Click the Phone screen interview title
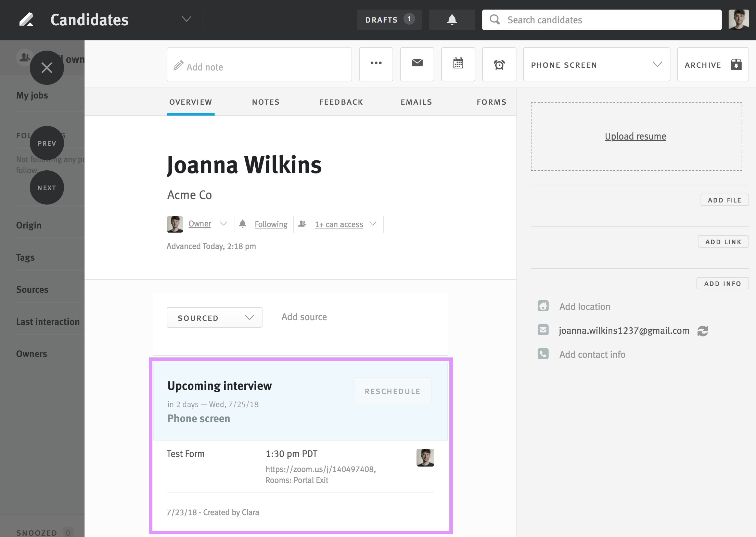This screenshot has width=756, height=537. [x=198, y=418]
